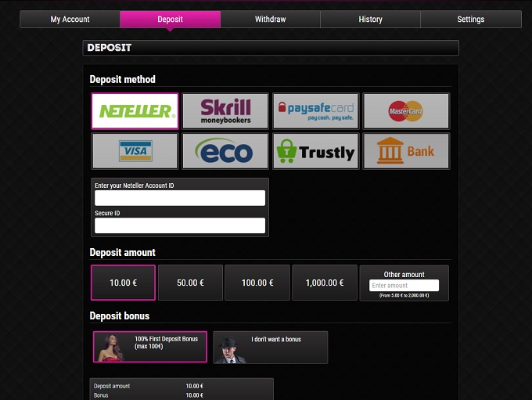Choose 1,000.00 € deposit amount

tap(324, 283)
